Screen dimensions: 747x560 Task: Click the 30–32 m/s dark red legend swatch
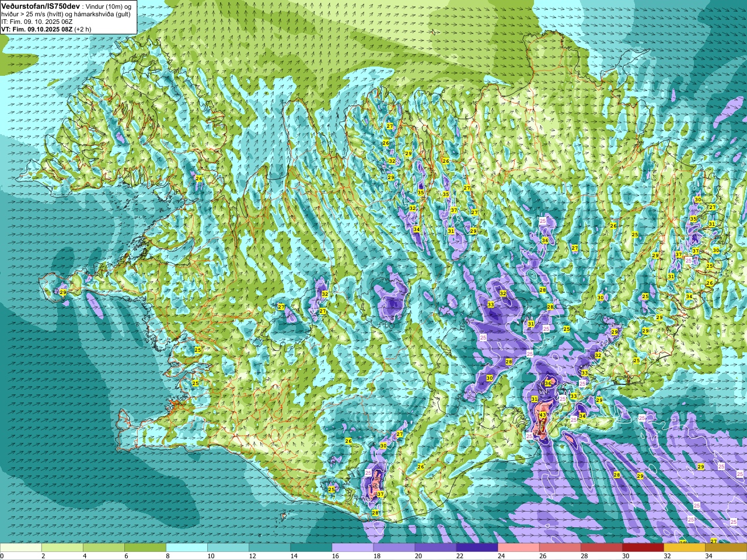point(643,548)
